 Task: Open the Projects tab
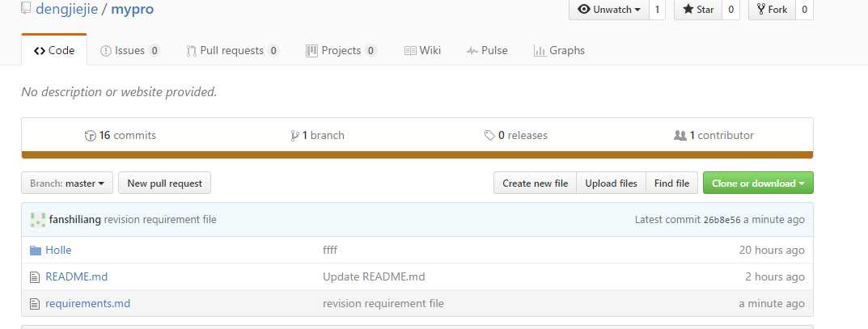click(341, 50)
